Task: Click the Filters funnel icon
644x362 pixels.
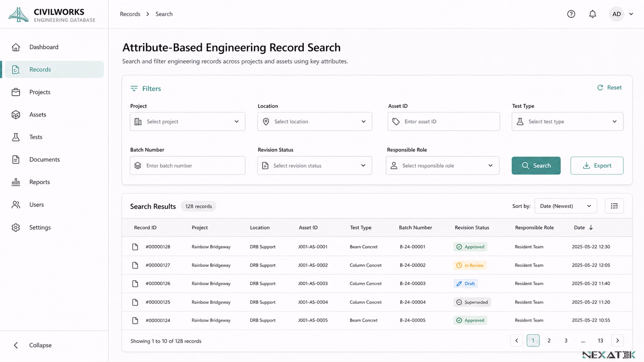Action: [x=134, y=88]
